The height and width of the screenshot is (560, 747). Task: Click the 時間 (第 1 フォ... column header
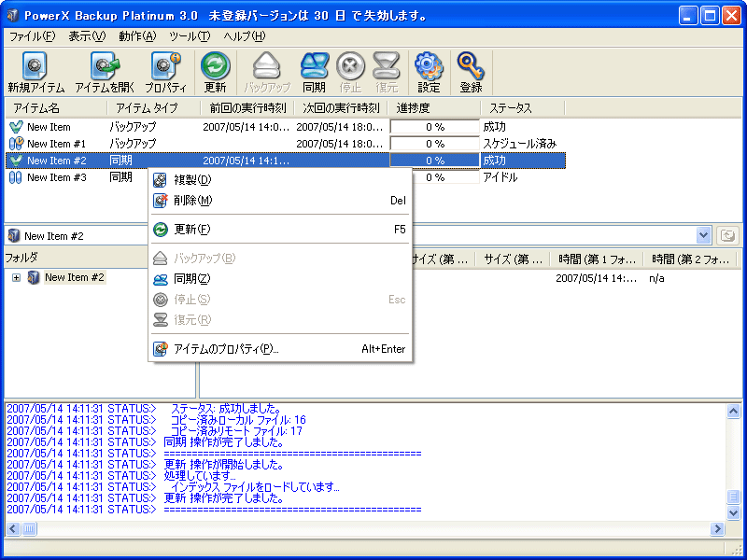point(596,259)
